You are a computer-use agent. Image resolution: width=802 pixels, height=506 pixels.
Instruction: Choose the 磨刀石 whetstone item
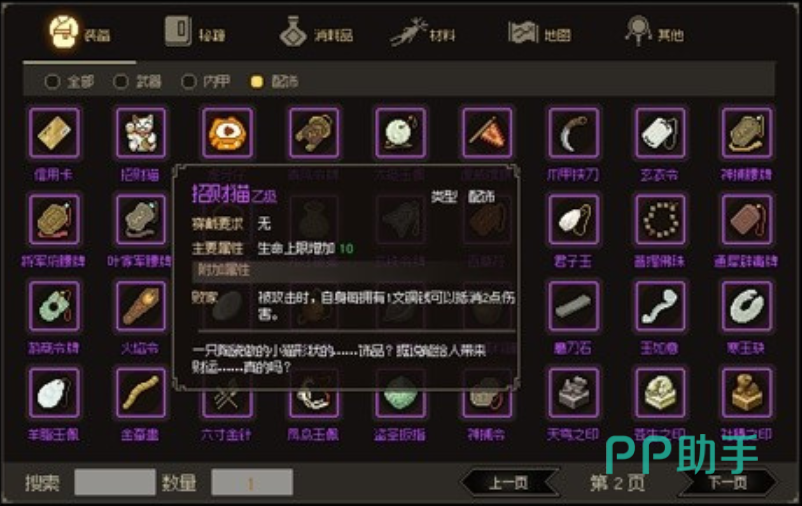pyautogui.click(x=573, y=306)
